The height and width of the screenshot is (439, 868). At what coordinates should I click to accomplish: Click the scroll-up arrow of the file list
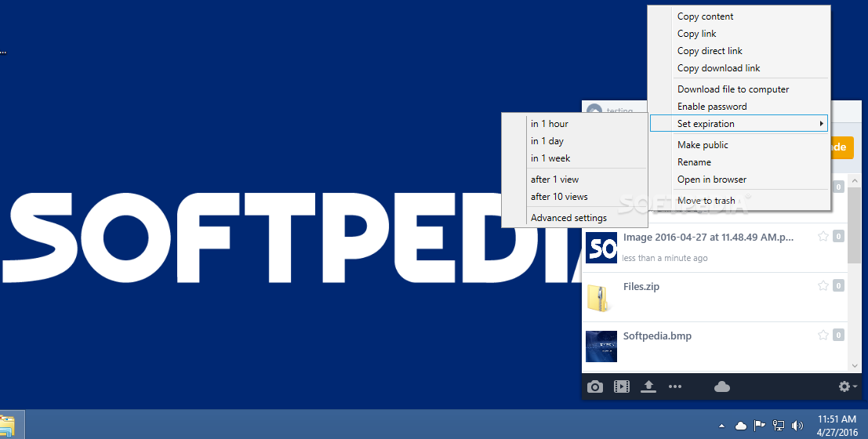click(855, 181)
